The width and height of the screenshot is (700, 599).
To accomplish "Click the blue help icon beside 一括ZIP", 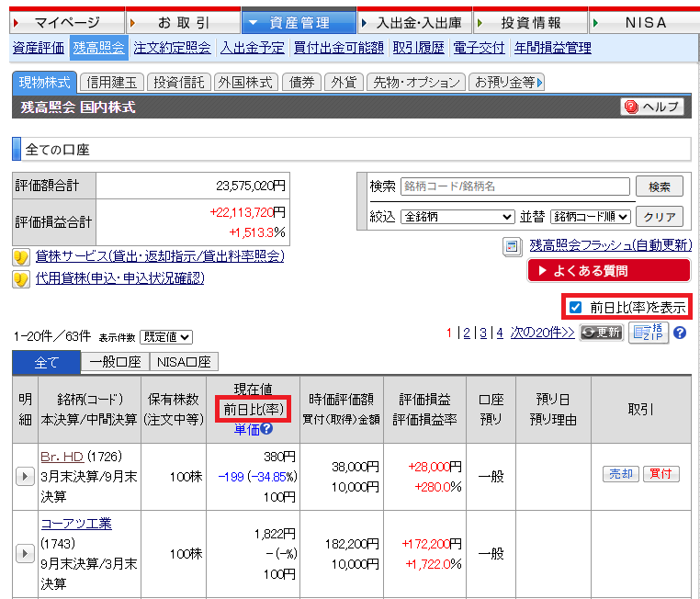I will 680,333.
